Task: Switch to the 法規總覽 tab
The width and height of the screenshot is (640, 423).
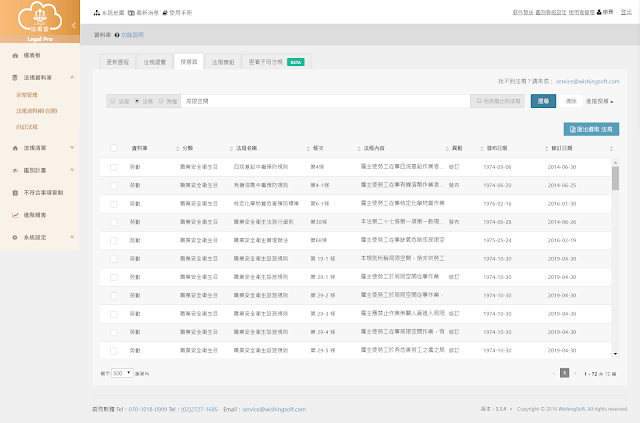Action: [x=155, y=62]
